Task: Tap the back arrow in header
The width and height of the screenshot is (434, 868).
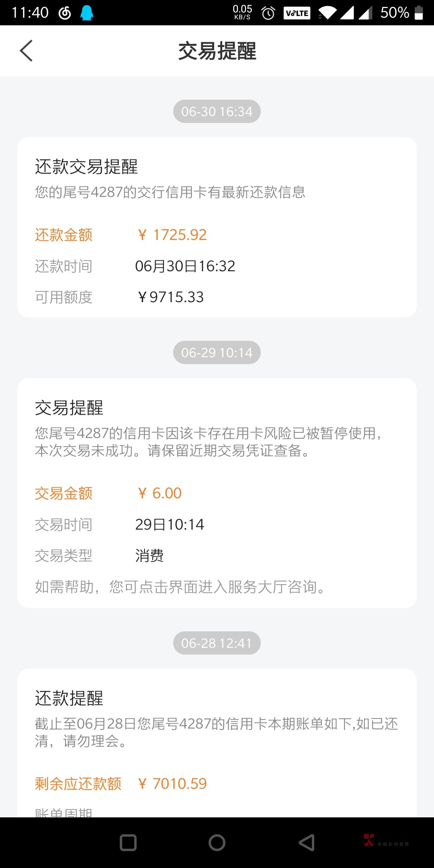Action: (x=26, y=51)
